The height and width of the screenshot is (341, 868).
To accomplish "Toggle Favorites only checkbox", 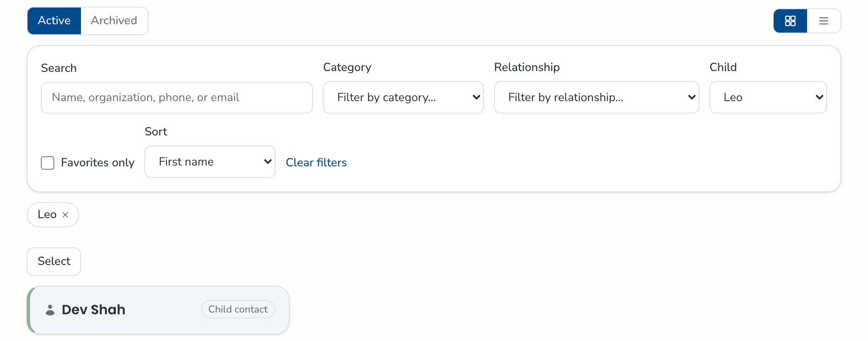I will coord(48,163).
